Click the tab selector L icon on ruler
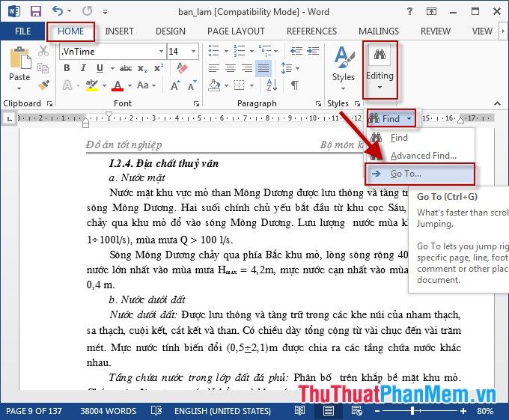509x420 pixels. pyautogui.click(x=10, y=118)
